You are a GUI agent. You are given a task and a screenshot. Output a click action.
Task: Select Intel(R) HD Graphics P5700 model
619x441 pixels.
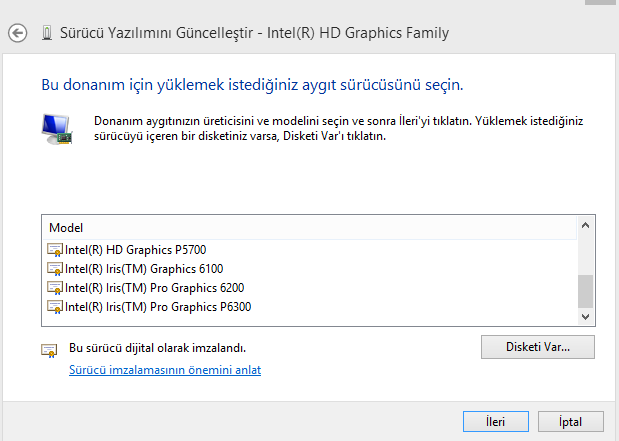click(x=135, y=249)
